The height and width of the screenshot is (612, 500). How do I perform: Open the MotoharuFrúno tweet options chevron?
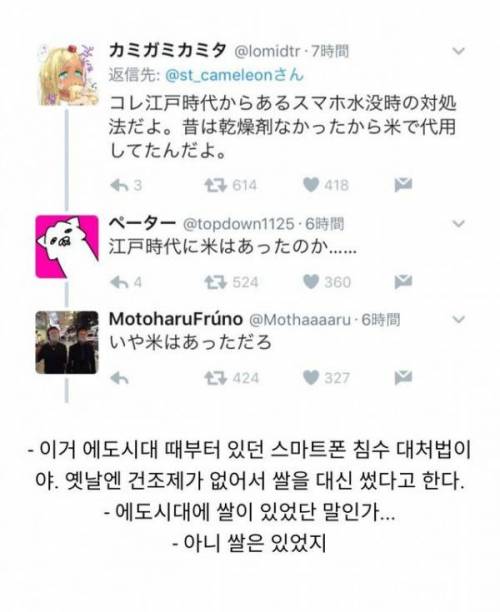[458, 320]
